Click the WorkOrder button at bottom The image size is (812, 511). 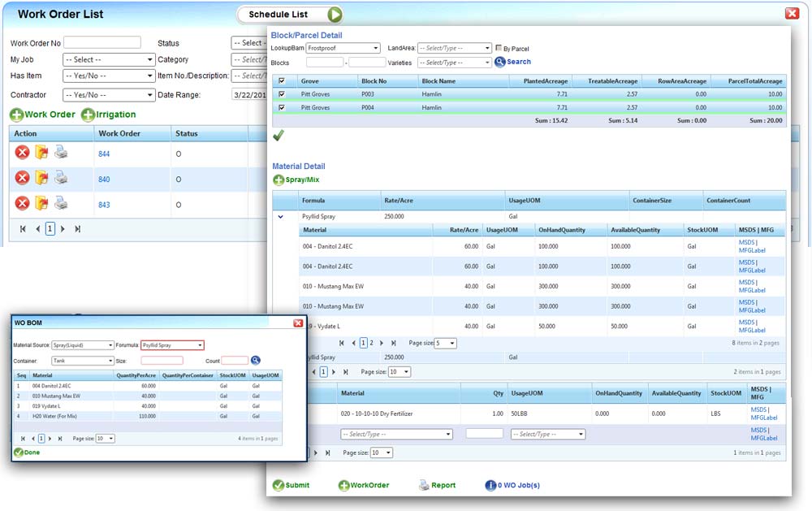(x=364, y=485)
